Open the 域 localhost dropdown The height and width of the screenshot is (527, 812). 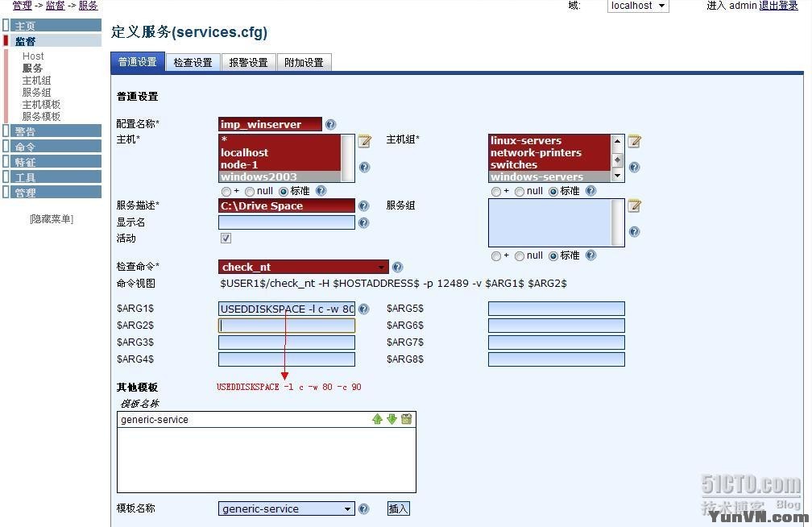pos(637,6)
